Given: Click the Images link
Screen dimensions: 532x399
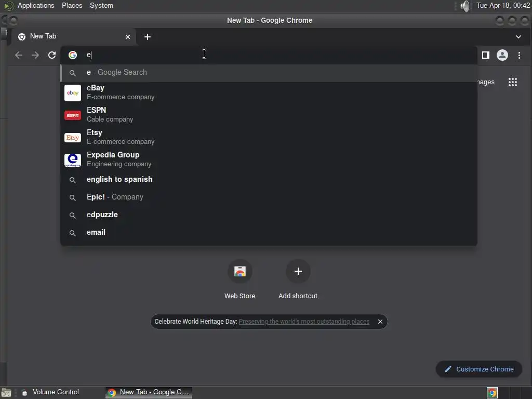Looking at the screenshot, I should (x=485, y=82).
